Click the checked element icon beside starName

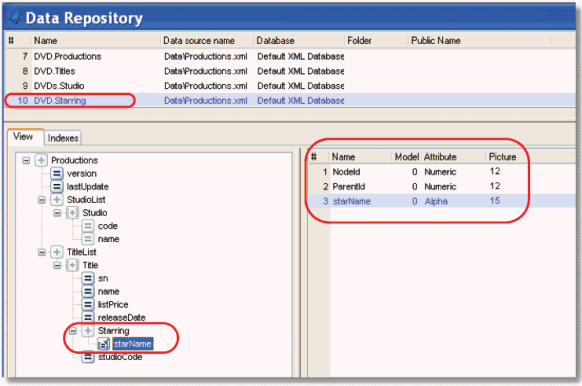[104, 344]
